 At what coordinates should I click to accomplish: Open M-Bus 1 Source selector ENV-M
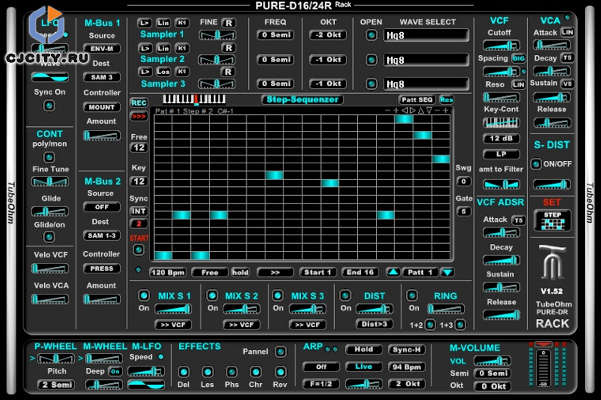tap(102, 49)
